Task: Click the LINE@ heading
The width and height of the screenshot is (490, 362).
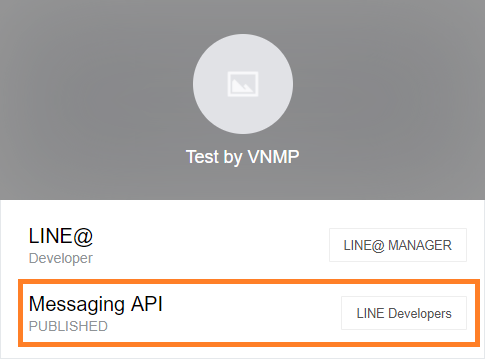Action: [x=61, y=236]
